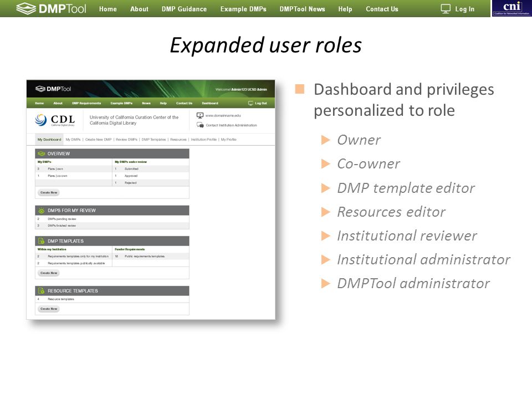
Task: Click Dashboard in the dashboard green bar
Action: [x=210, y=103]
